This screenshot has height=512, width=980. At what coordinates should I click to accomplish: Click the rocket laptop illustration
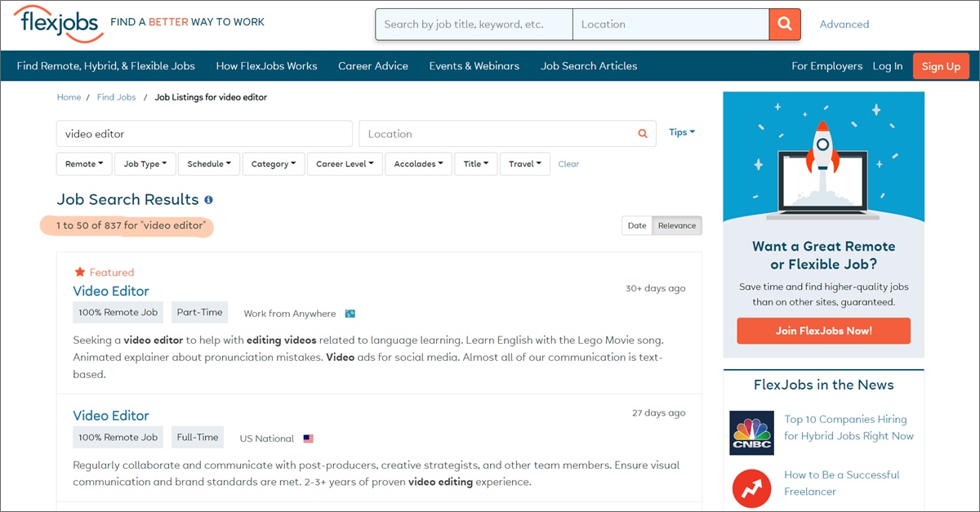823,155
